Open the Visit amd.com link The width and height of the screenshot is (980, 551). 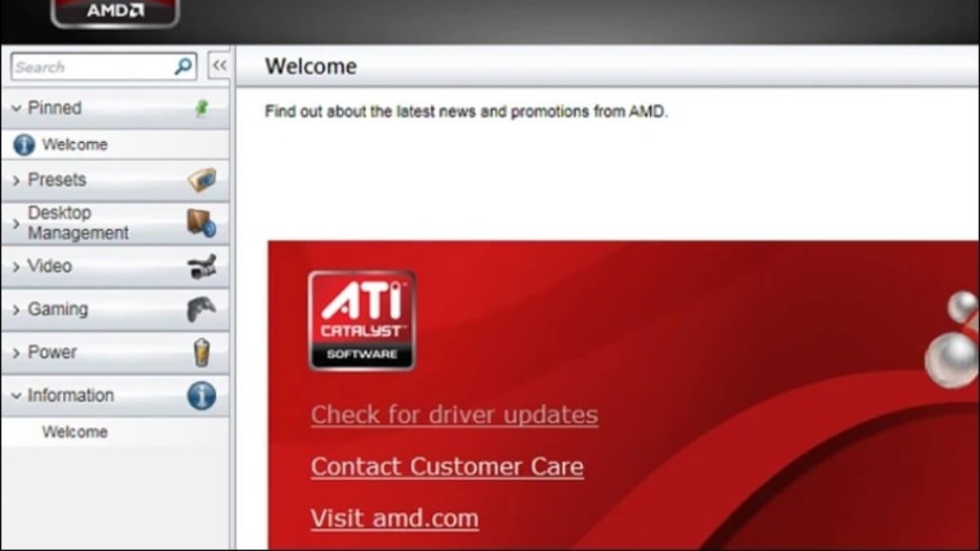click(394, 518)
